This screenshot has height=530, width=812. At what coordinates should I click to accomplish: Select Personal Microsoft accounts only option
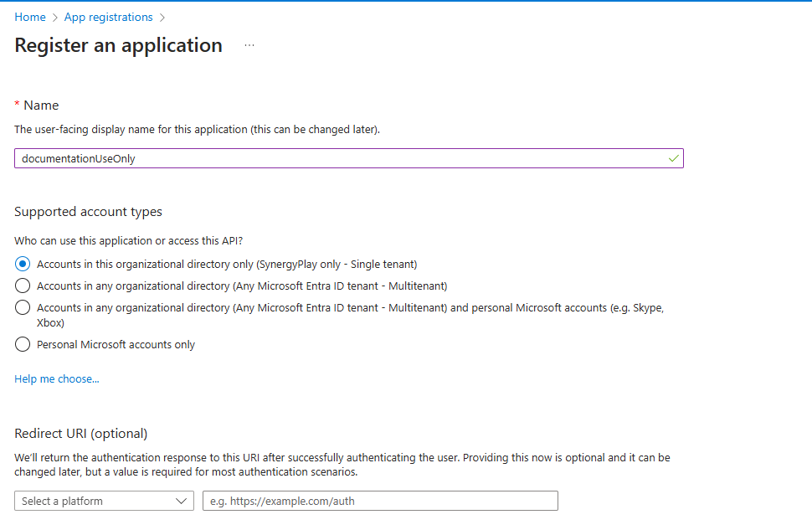pyautogui.click(x=23, y=344)
